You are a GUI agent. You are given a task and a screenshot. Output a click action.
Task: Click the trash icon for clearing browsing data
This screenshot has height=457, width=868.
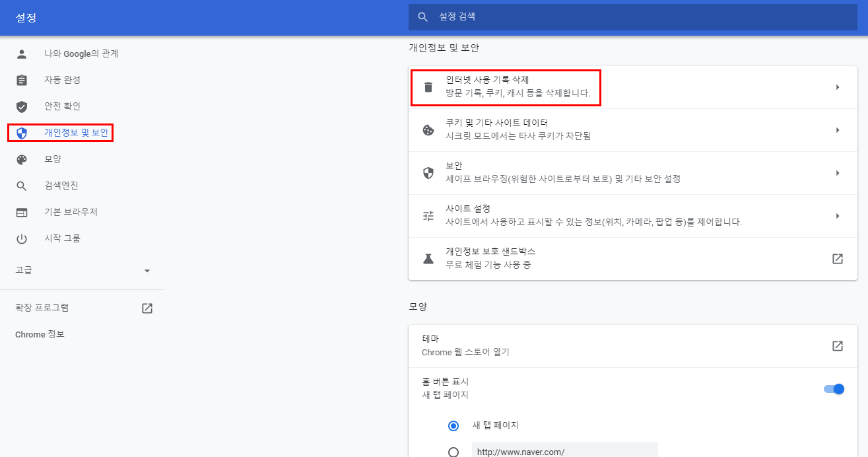[428, 87]
